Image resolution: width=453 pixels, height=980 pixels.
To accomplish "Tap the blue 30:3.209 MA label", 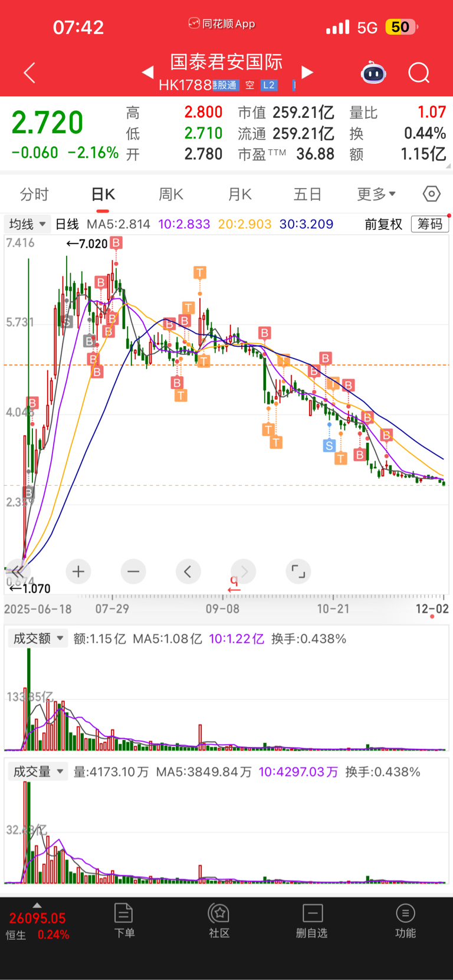I will click(306, 224).
